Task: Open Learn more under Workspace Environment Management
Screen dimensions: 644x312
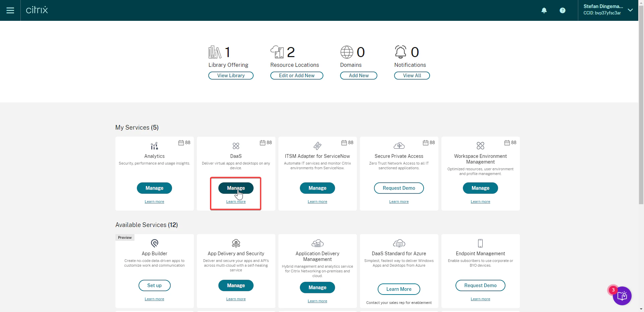Action: pos(480,202)
